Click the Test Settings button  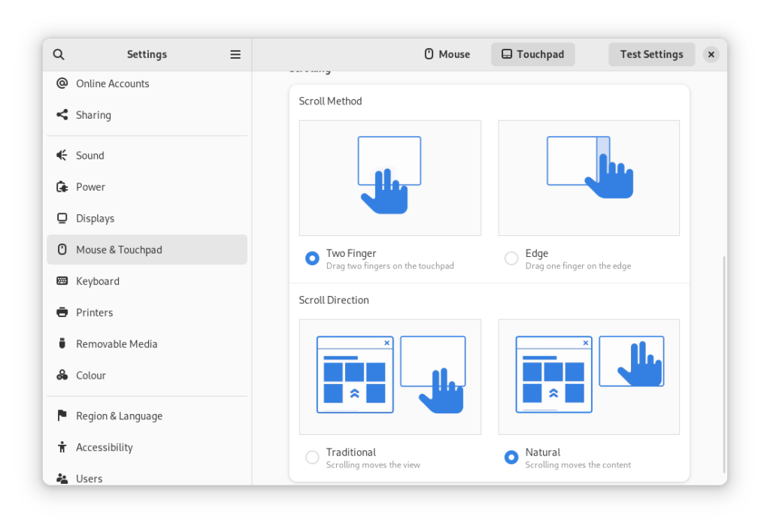point(651,54)
